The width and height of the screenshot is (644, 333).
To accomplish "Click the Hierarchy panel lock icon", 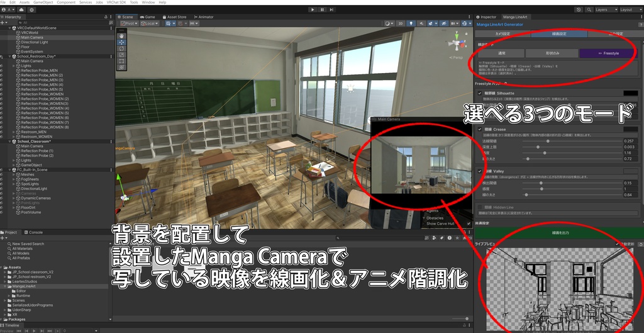I will pos(106,17).
